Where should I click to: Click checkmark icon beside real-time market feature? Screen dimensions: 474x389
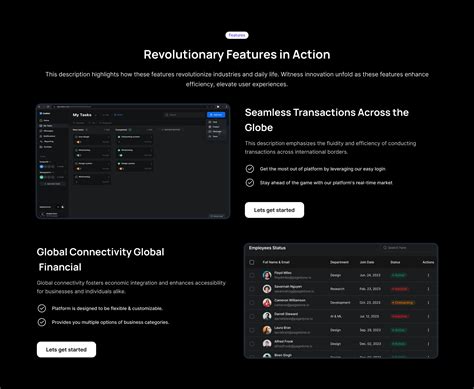pyautogui.click(x=250, y=183)
